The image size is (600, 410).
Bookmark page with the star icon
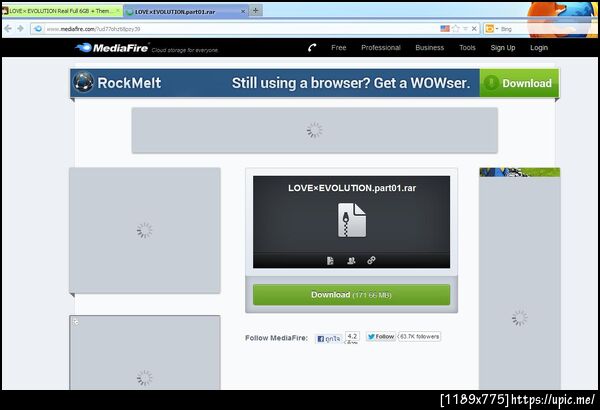[456, 28]
